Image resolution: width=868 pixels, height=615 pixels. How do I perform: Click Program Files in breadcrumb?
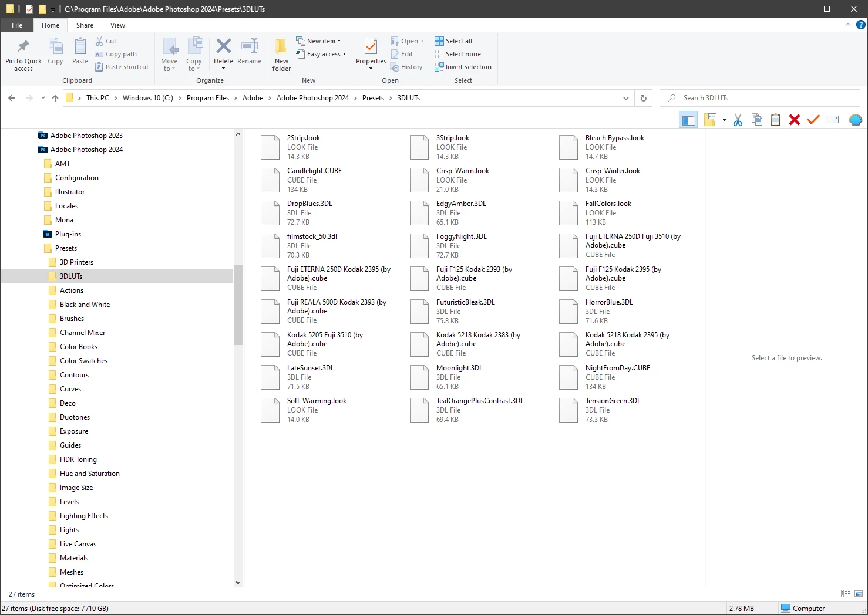(208, 98)
